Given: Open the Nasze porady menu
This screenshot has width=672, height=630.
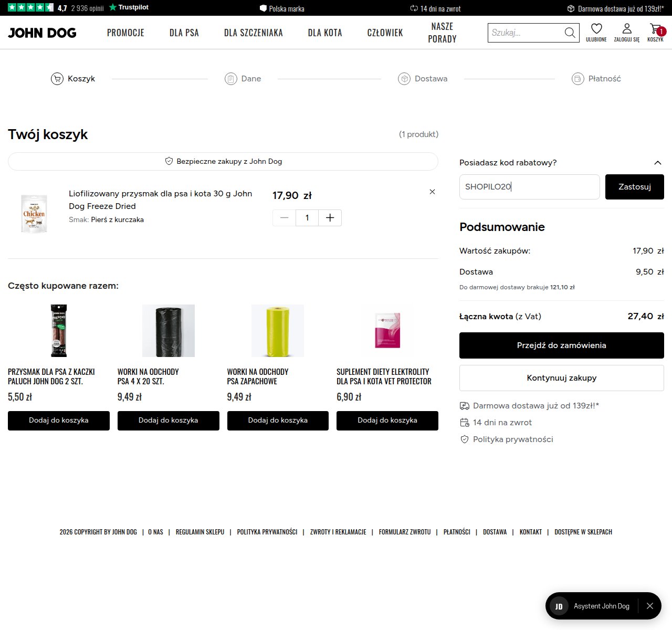Looking at the screenshot, I should point(442,33).
